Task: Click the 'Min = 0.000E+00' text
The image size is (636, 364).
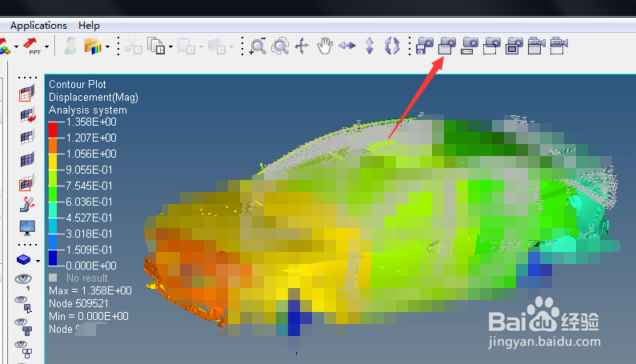Action: [89, 317]
